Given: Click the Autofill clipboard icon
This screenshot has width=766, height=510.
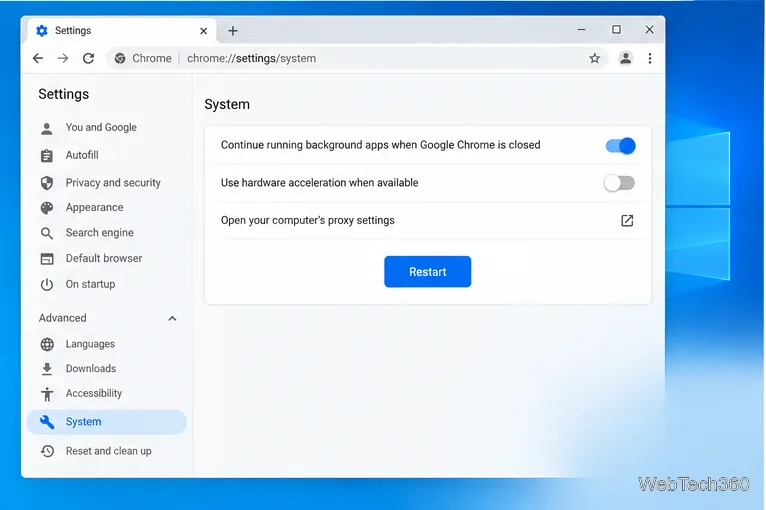Looking at the screenshot, I should (x=47, y=155).
